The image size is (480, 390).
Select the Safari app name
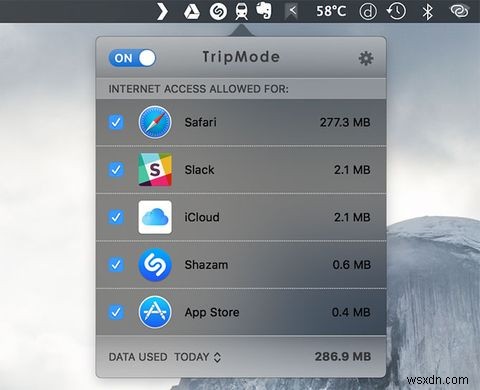click(x=201, y=122)
